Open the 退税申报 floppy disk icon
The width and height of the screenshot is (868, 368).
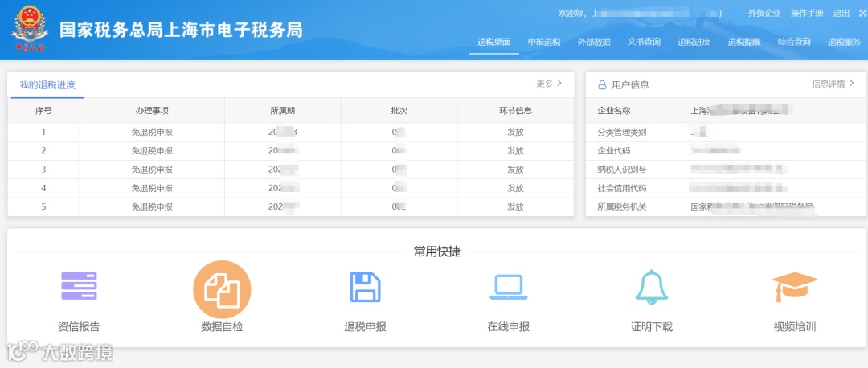(x=366, y=287)
